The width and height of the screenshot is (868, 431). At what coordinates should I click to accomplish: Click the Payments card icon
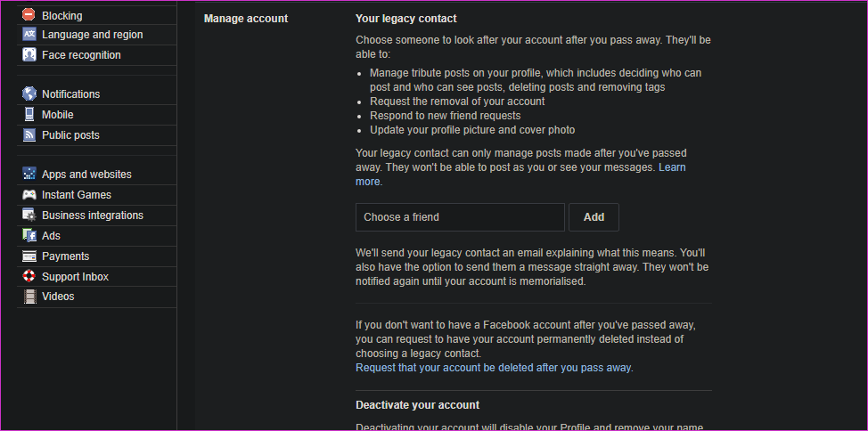[x=29, y=256]
